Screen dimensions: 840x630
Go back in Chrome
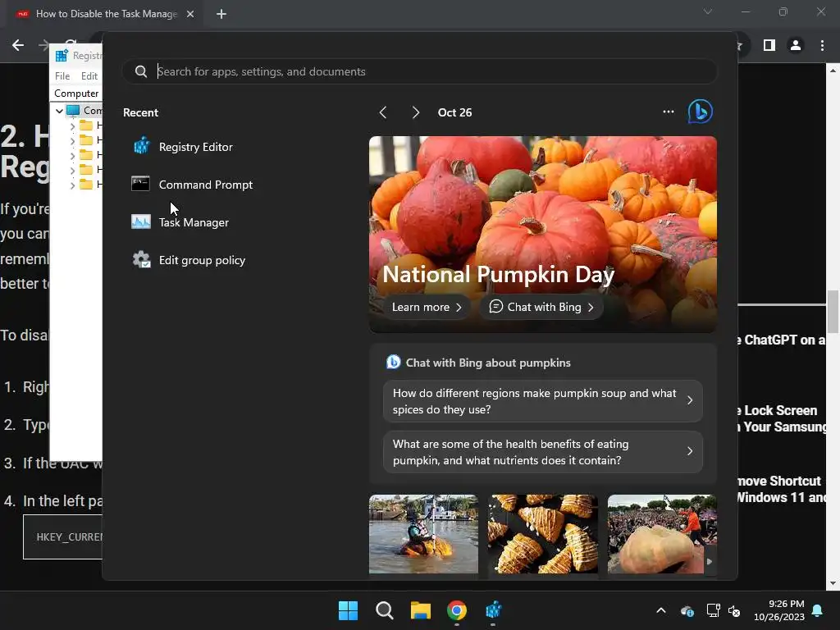pos(18,46)
